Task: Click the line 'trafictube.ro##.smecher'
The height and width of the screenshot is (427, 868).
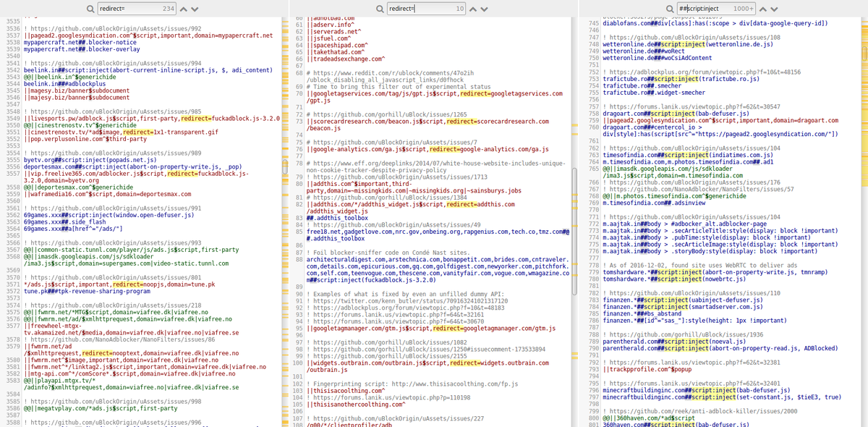Action: tap(644, 85)
